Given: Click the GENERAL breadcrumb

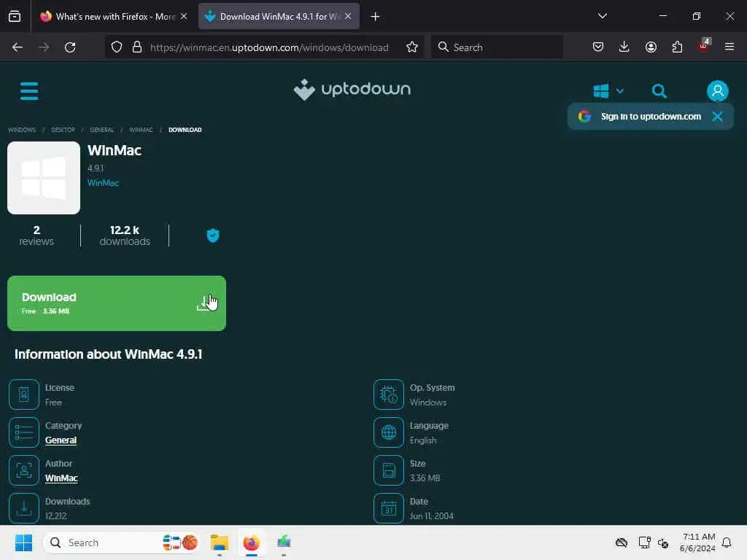Looking at the screenshot, I should 102,130.
